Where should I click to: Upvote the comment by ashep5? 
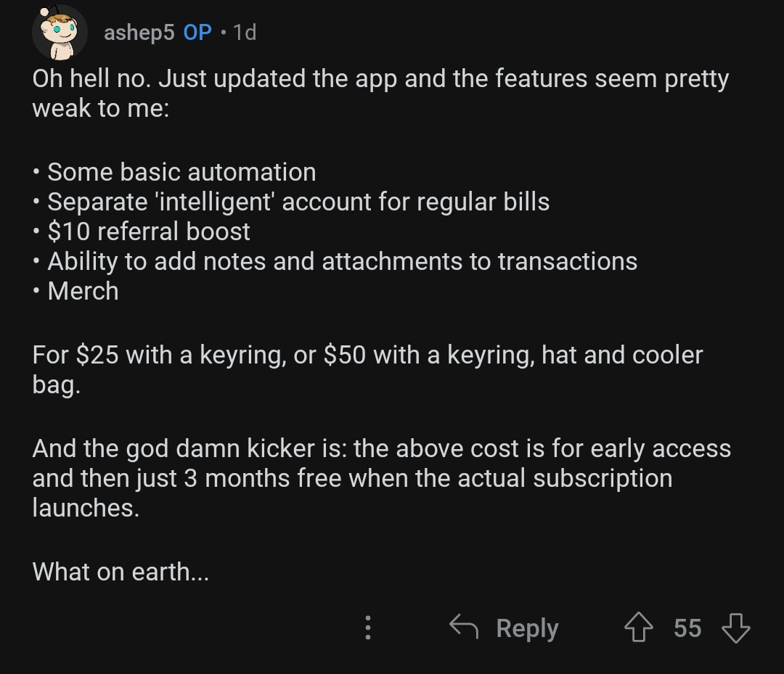click(640, 628)
